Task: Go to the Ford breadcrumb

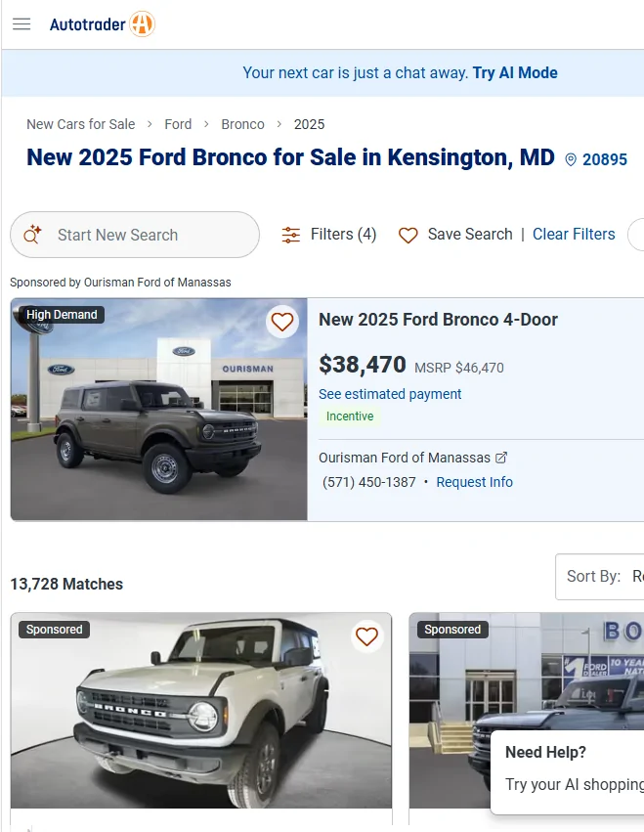Action: tap(178, 124)
